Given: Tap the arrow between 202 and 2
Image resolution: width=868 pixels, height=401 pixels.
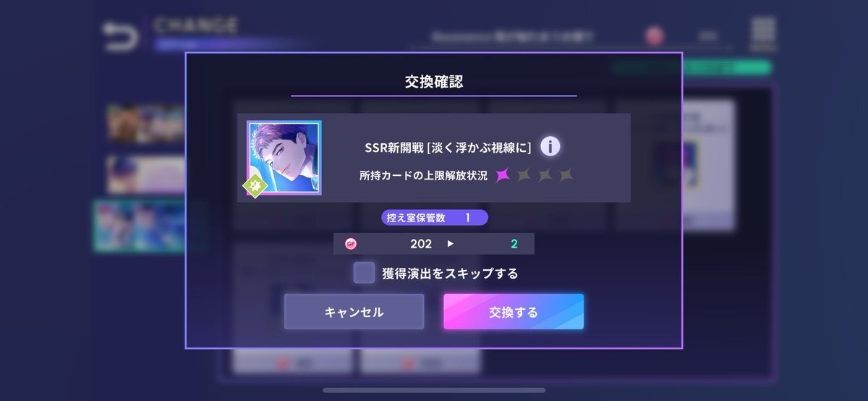Looking at the screenshot, I should pos(451,244).
